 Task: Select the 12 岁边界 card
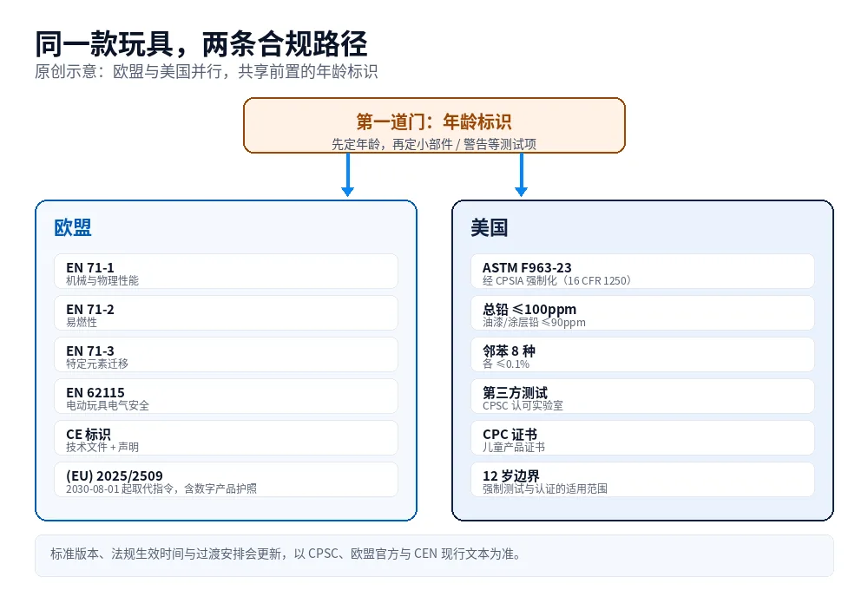(642, 479)
